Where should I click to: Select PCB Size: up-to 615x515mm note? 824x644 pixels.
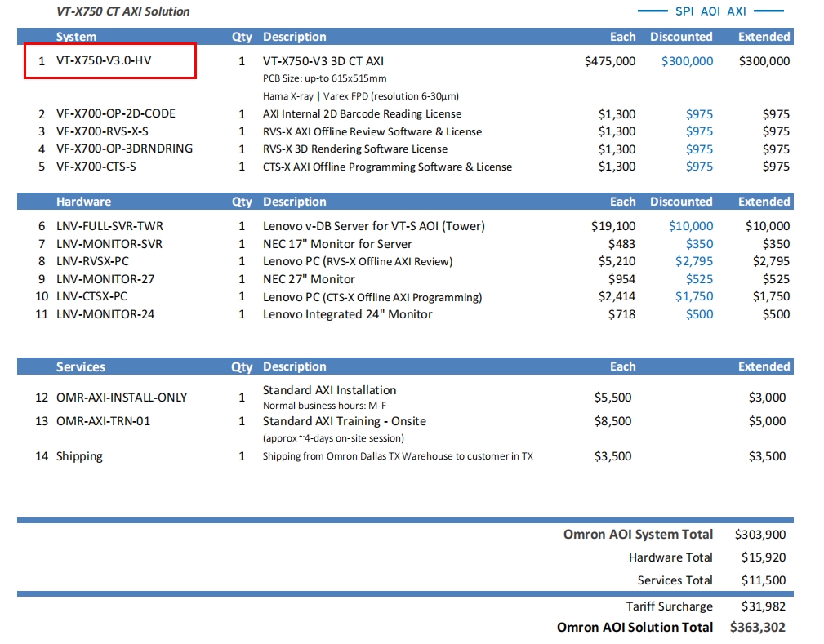coord(325,78)
